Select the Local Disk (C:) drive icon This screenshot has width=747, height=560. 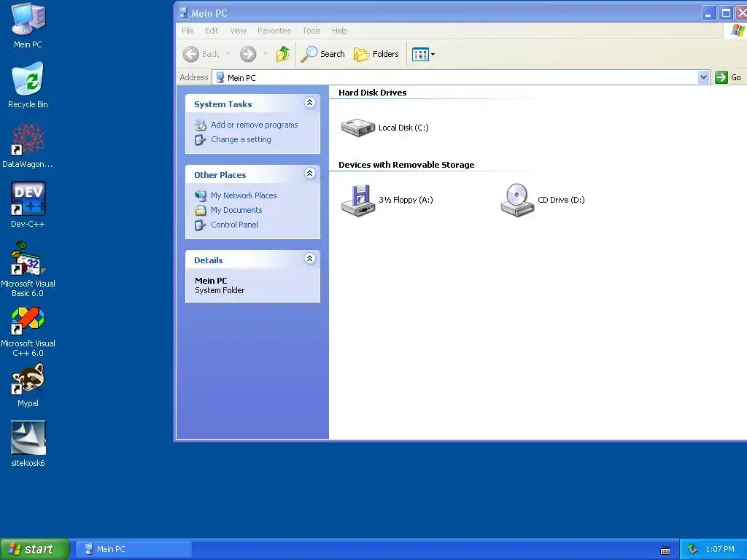357,127
